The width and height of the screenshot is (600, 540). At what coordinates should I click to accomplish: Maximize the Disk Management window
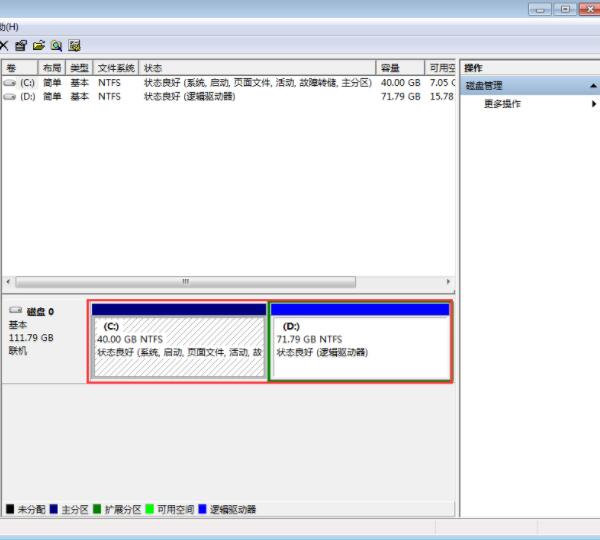coord(565,9)
